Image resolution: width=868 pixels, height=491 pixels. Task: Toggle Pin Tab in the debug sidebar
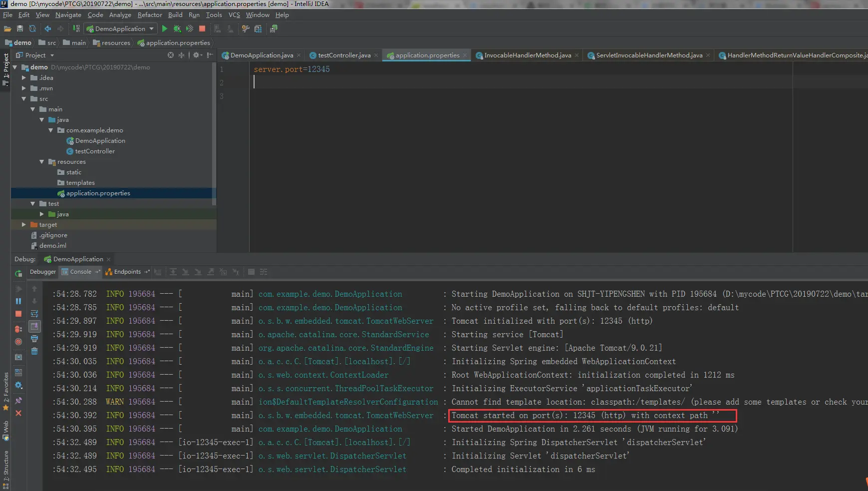click(18, 401)
